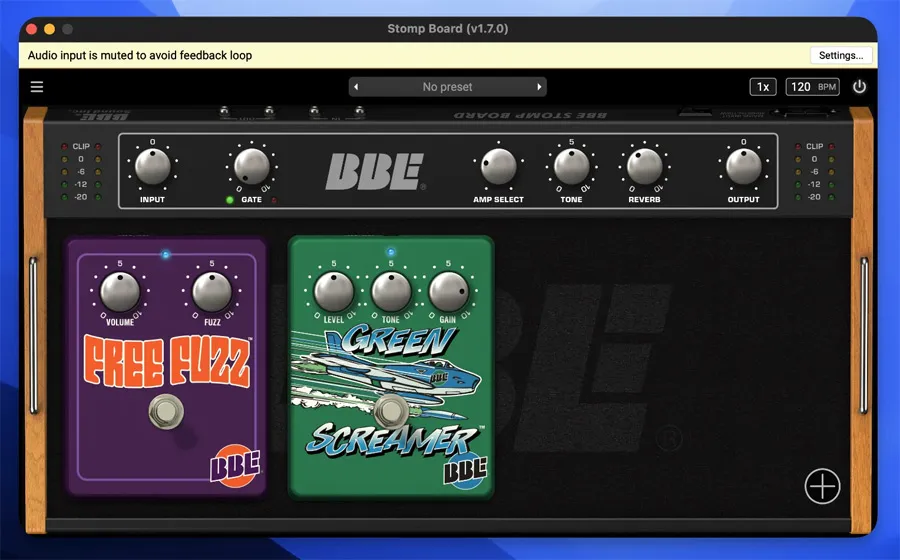Open the No preset dropdown
The width and height of the screenshot is (900, 560).
447,87
